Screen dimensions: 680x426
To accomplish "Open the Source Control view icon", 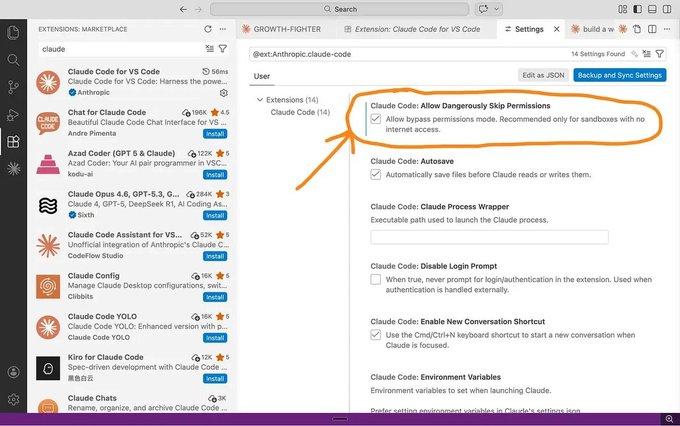I will (13, 87).
